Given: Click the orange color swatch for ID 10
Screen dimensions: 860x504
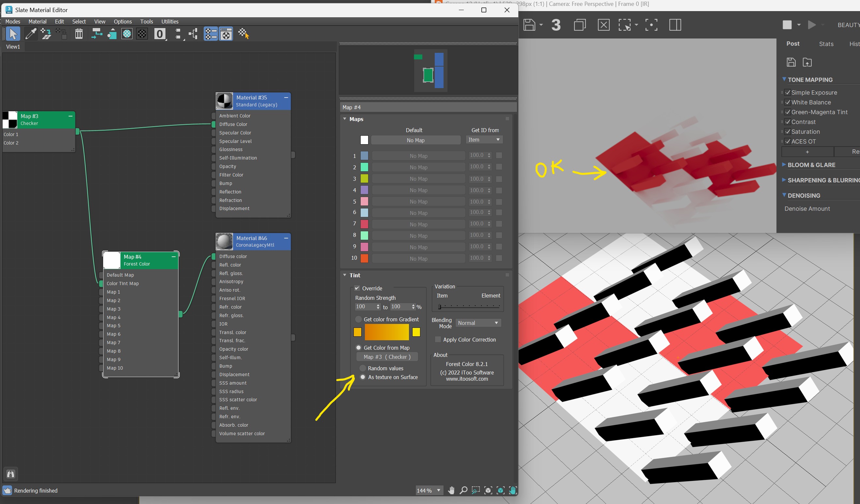Looking at the screenshot, I should coord(364,258).
